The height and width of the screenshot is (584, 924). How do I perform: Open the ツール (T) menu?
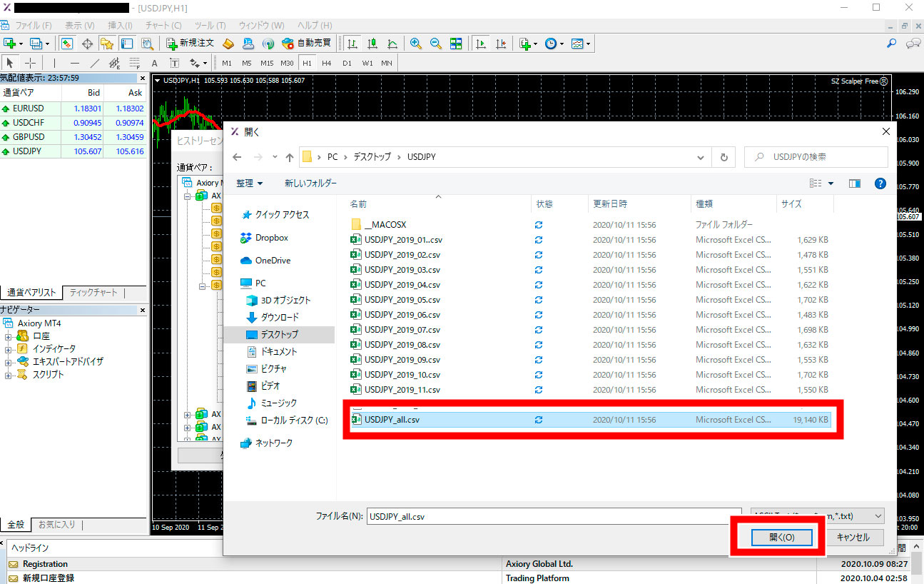[x=210, y=25]
